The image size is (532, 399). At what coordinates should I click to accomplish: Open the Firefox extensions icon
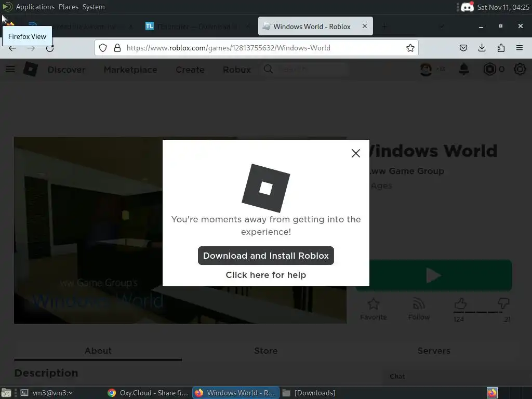coord(501,48)
